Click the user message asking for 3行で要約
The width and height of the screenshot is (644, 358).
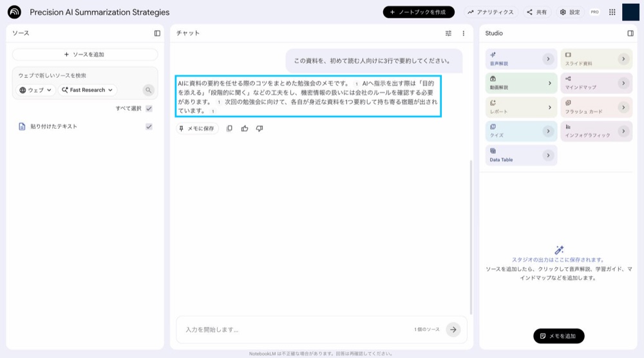(x=374, y=61)
